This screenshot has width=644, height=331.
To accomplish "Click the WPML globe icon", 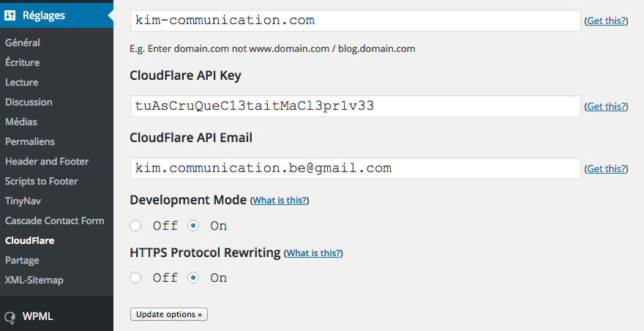I will tap(10, 317).
